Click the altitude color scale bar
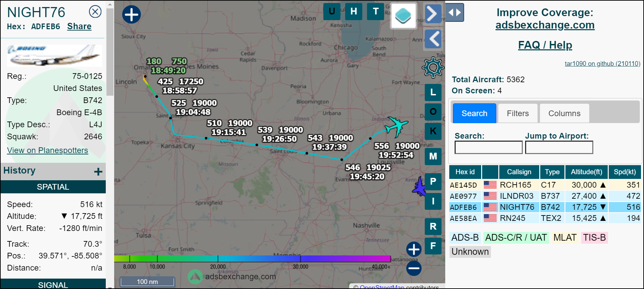This screenshot has height=289, width=644. tap(252, 259)
